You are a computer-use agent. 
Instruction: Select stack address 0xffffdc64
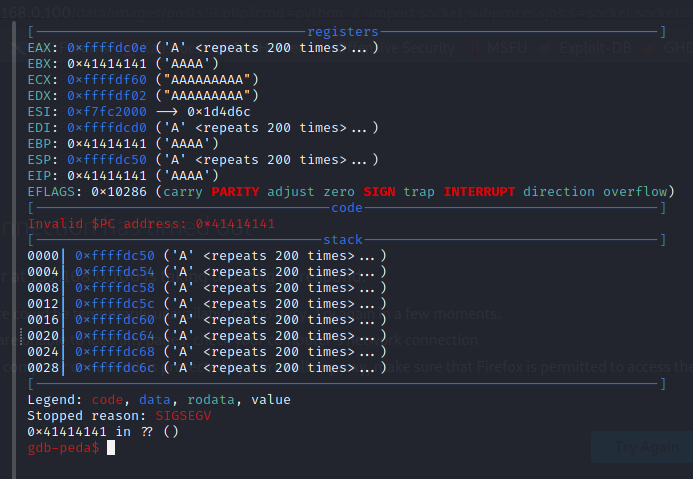tap(114, 336)
